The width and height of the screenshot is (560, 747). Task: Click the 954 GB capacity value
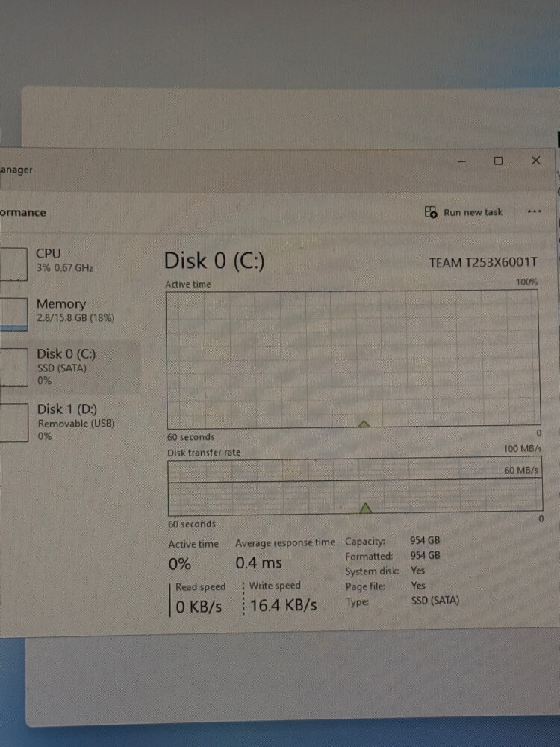425,540
